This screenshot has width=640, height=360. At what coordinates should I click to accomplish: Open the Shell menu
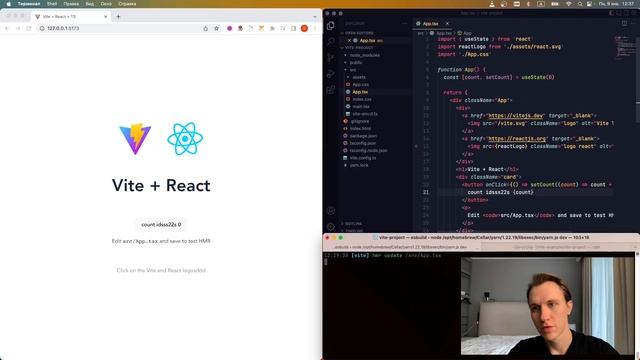click(52, 4)
